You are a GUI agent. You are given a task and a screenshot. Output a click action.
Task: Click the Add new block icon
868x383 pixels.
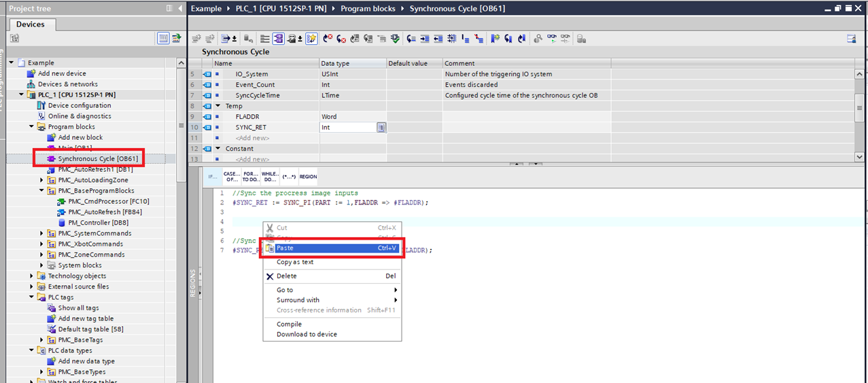[x=51, y=137]
